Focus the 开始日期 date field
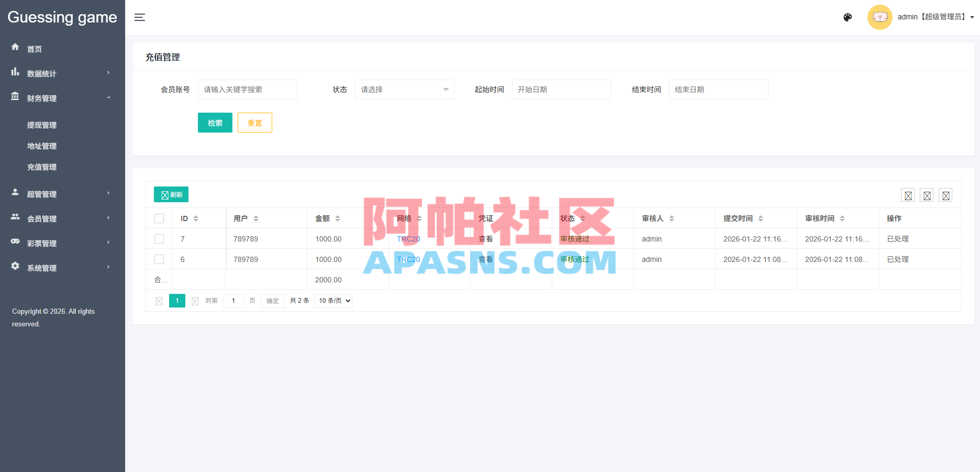 [x=561, y=90]
